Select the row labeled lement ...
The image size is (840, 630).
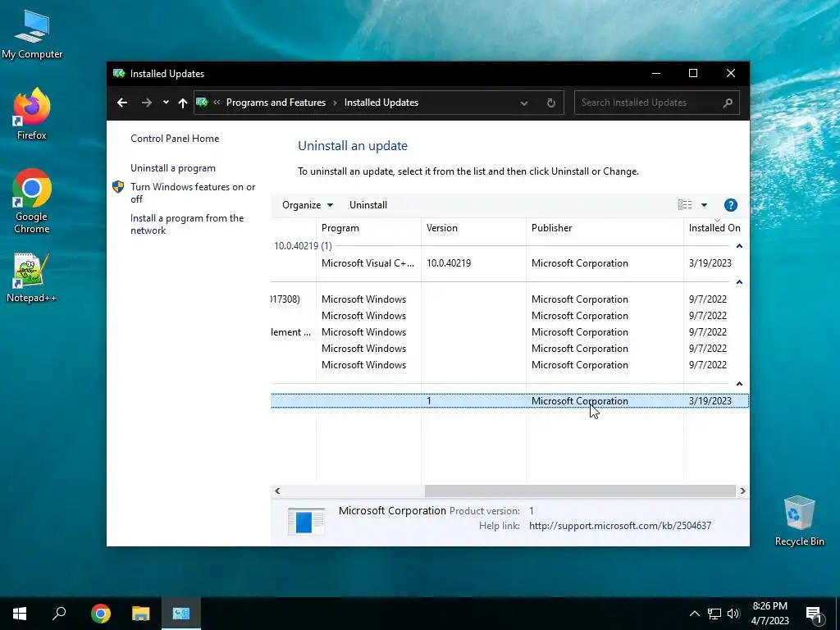(510, 332)
